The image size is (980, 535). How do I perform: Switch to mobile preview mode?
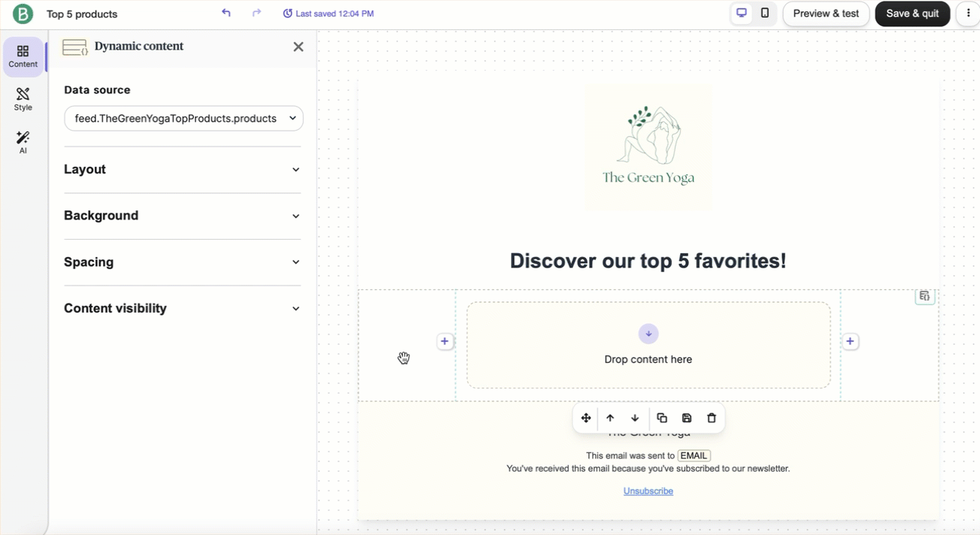[765, 13]
